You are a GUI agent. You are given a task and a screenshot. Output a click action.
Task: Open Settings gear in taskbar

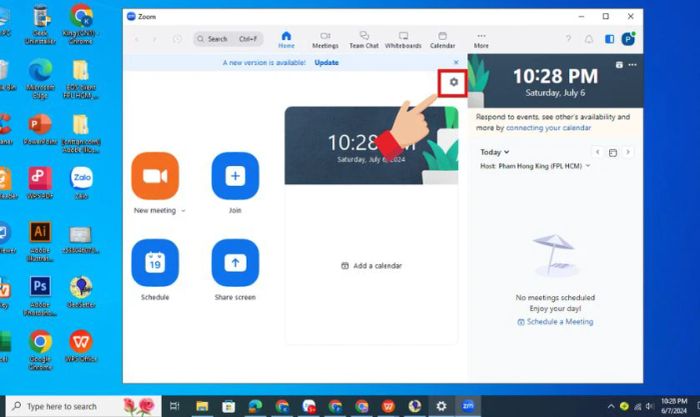[441, 406]
